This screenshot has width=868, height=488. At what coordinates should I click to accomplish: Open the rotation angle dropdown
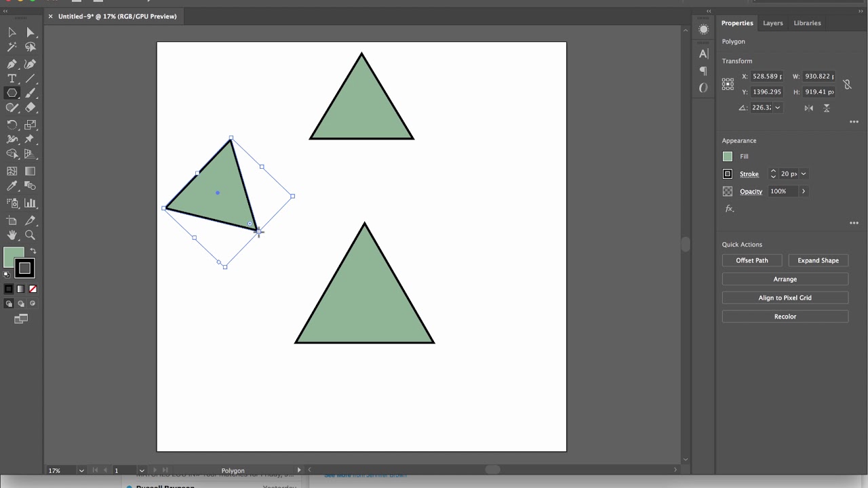778,108
